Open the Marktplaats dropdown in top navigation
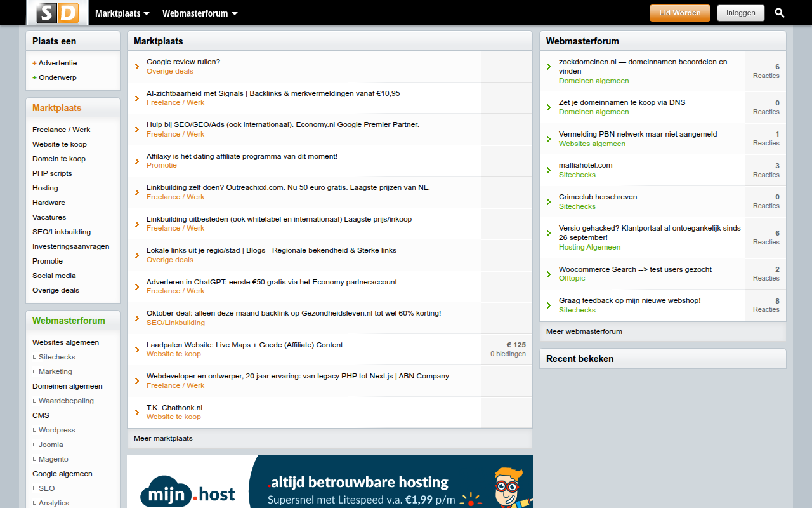Image resolution: width=812 pixels, height=508 pixels. [x=122, y=13]
